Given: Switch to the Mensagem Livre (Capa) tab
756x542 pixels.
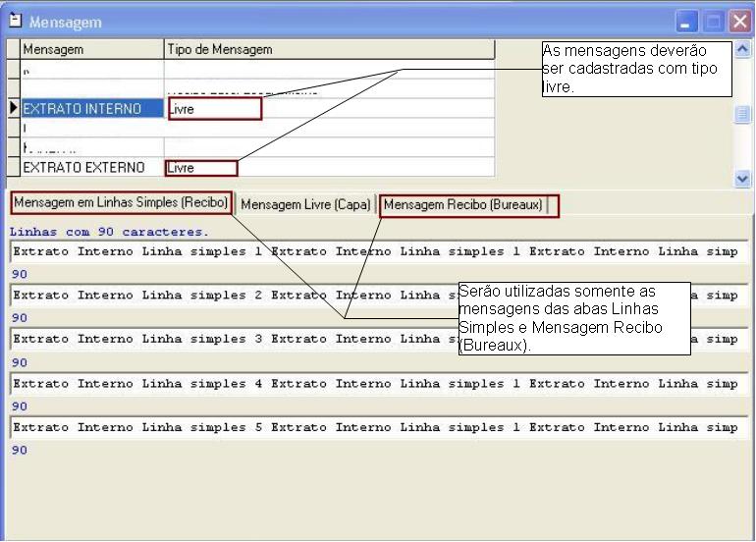Looking at the screenshot, I should (305, 205).
